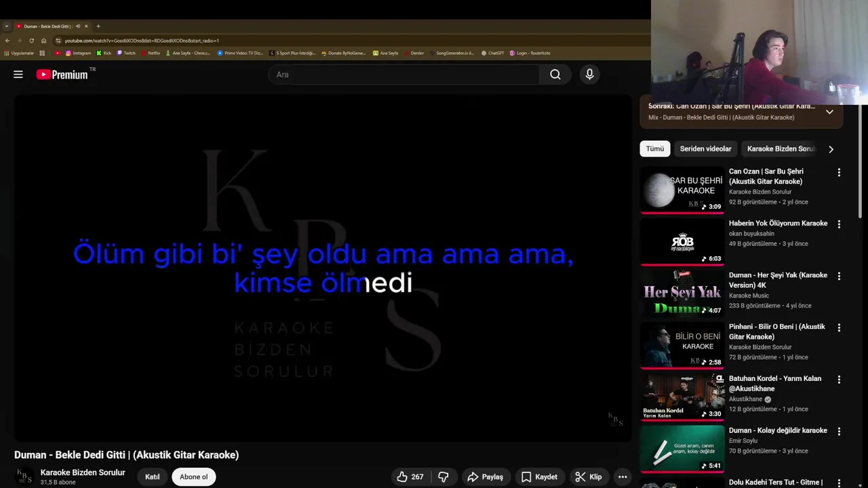Click the Emir Soylu channel name
The width and height of the screenshot is (868, 488).
743,441
